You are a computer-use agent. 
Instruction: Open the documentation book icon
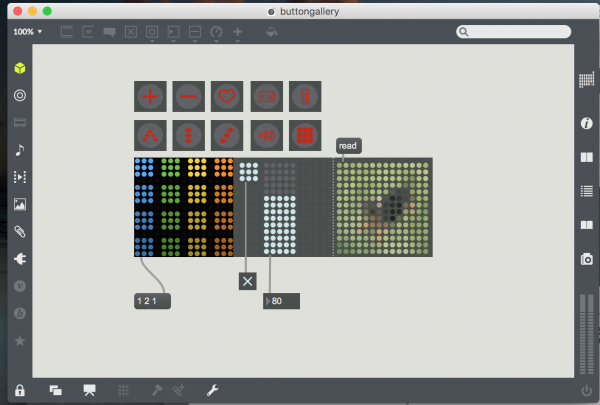(587, 225)
